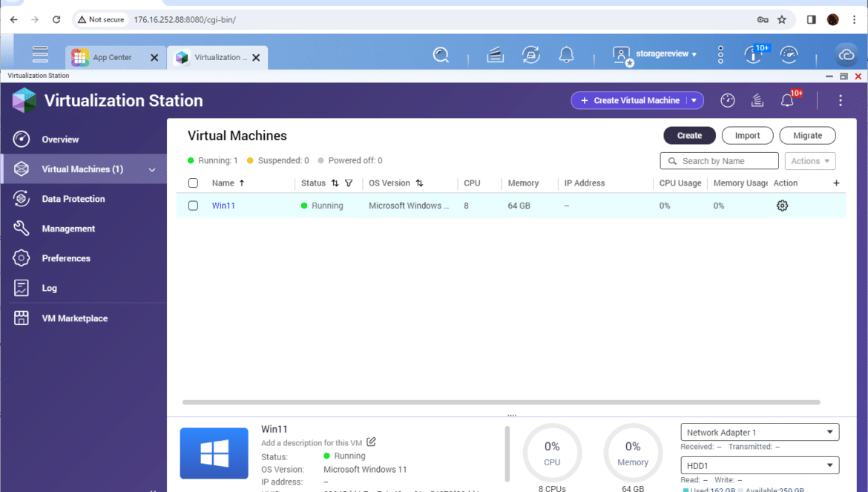Viewport: 868px width, 492px height.
Task: Open the QTS main menu hamburger icon
Action: [40, 54]
